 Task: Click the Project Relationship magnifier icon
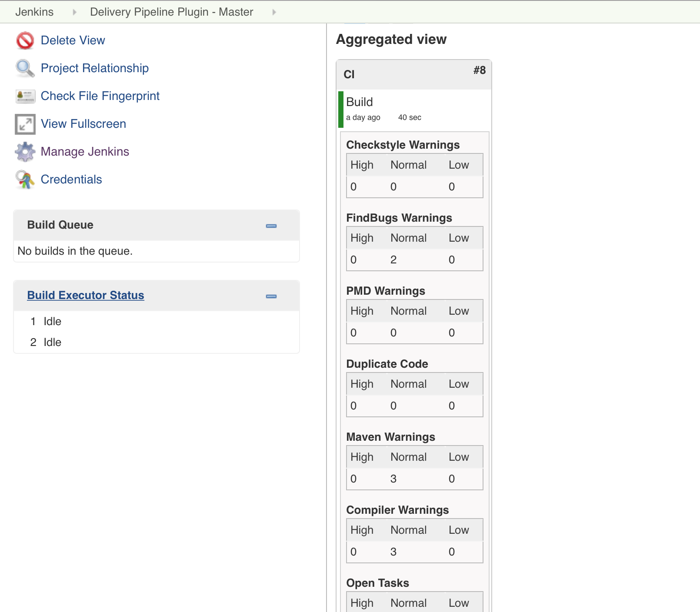coord(25,68)
